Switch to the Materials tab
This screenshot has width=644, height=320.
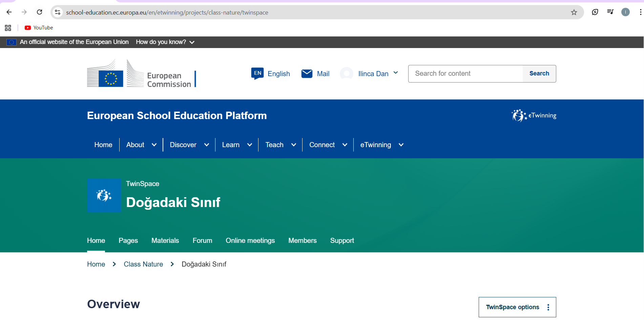[165, 241]
